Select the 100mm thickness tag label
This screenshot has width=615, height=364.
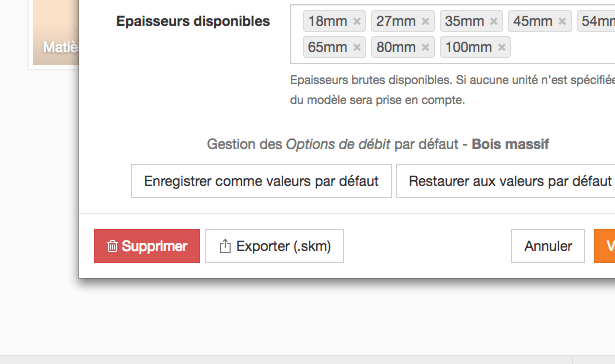[x=468, y=47]
